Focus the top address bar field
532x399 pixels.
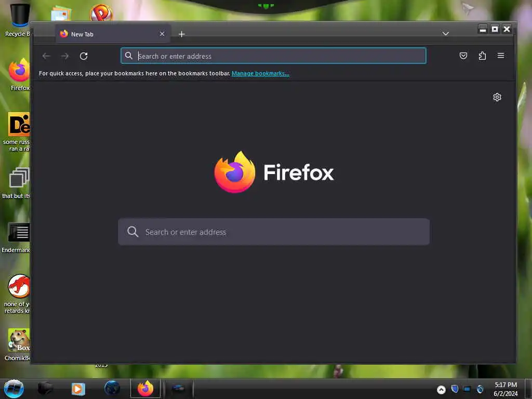pos(273,56)
